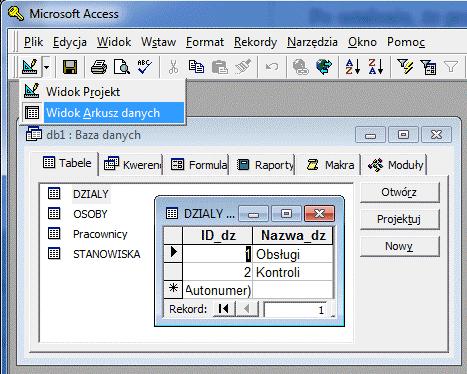The width and height of the screenshot is (467, 374).
Task: Open the Widok menu
Action: [114, 42]
